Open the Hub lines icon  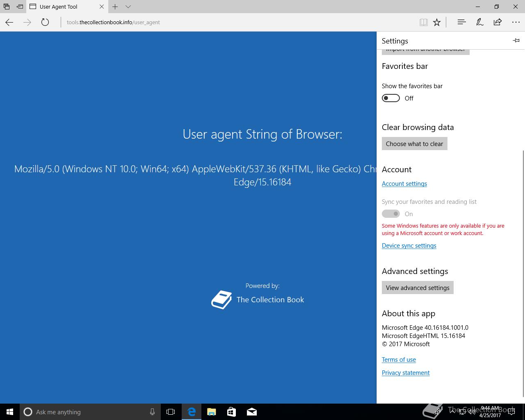coord(461,22)
